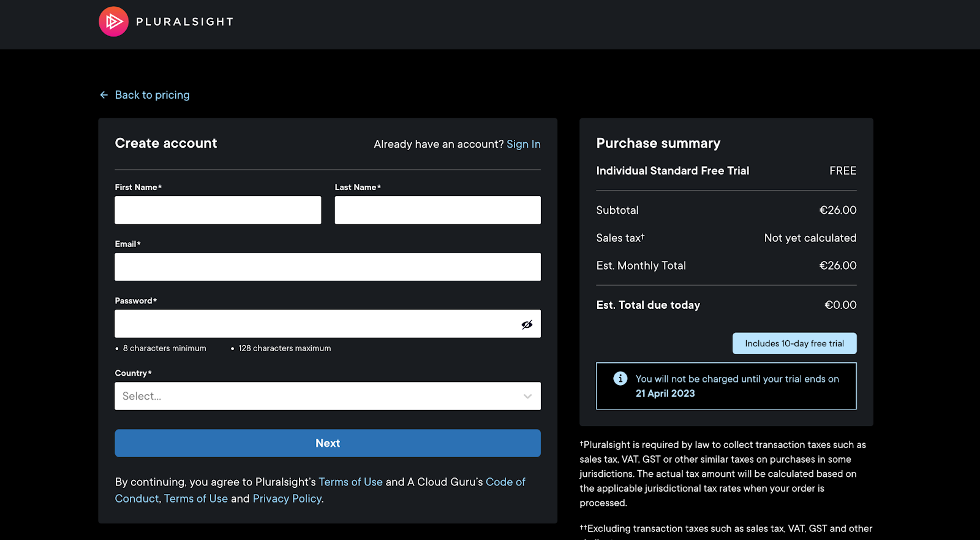Image resolution: width=980 pixels, height=540 pixels.
Task: Go back to pricing page
Action: click(153, 95)
